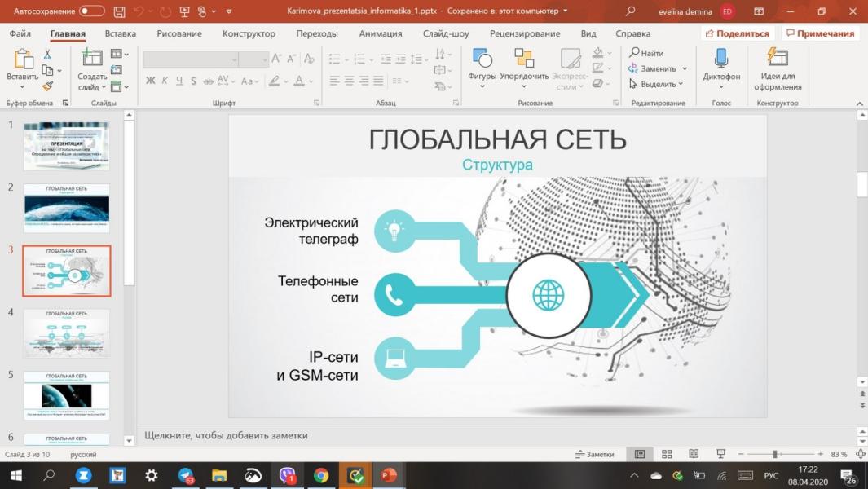
Task: Save the presentation using the floppy disk icon
Action: (x=119, y=11)
